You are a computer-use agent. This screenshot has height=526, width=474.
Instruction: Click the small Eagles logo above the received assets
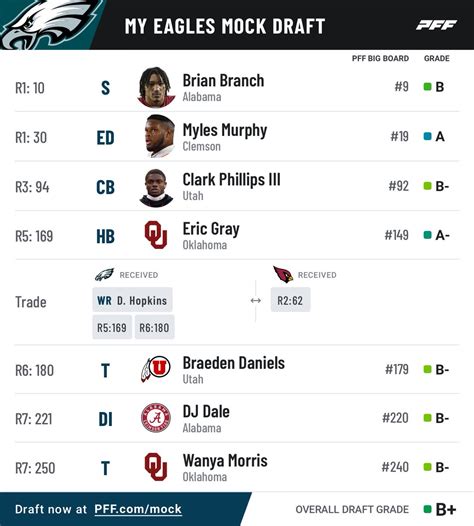104,274
